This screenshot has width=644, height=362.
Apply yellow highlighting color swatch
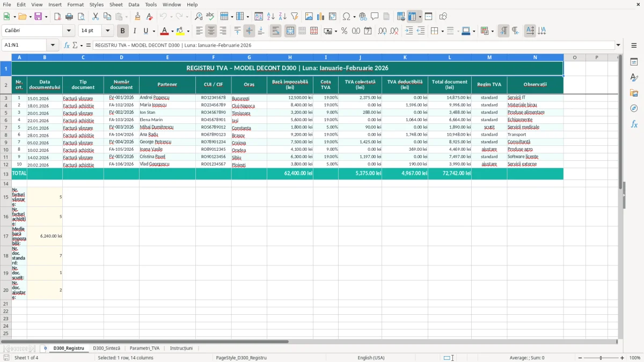point(180,31)
